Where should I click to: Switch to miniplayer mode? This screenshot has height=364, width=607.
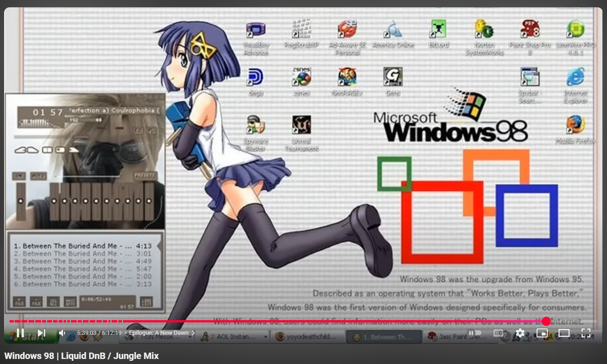tap(542, 333)
